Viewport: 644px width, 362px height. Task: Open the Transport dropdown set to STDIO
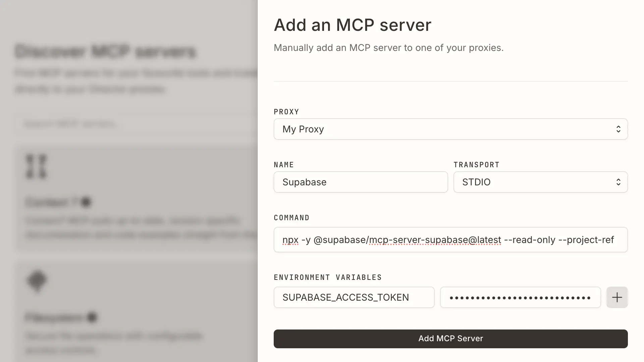540,182
